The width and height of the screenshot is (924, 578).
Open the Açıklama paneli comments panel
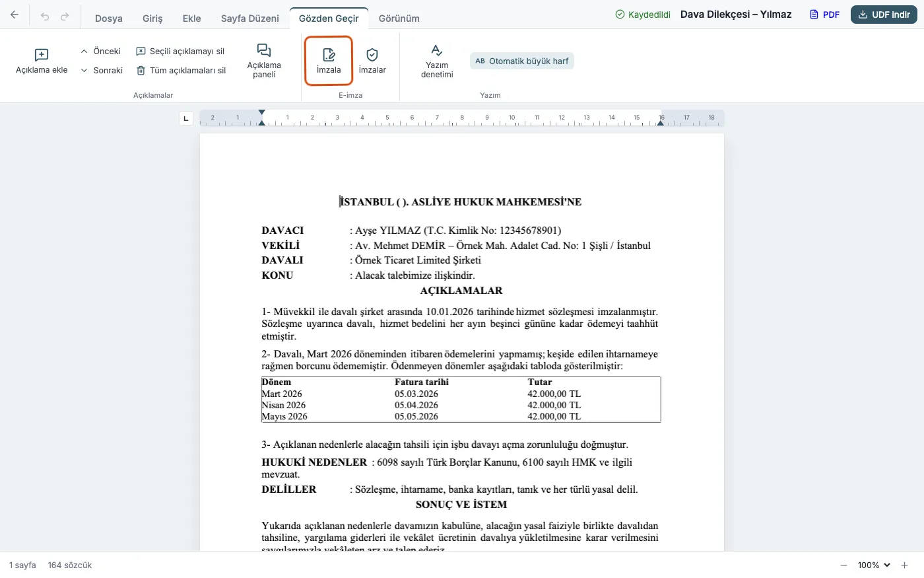pyautogui.click(x=264, y=61)
